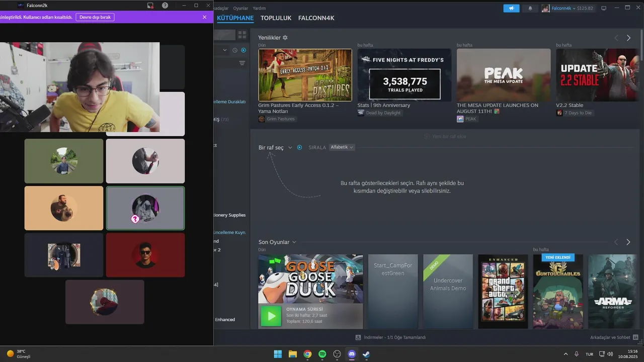The image size is (644, 362).
Task: Open the Yardım menu
Action: click(x=259, y=8)
